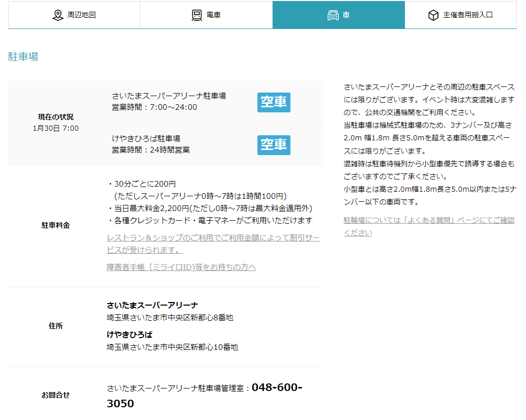The height and width of the screenshot is (420, 526).
Task: Click the 駐車料金 label
Action: point(55,225)
